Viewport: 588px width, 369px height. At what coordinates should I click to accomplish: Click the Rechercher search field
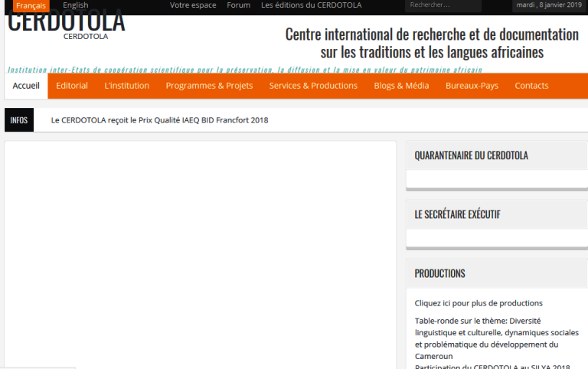pyautogui.click(x=443, y=5)
